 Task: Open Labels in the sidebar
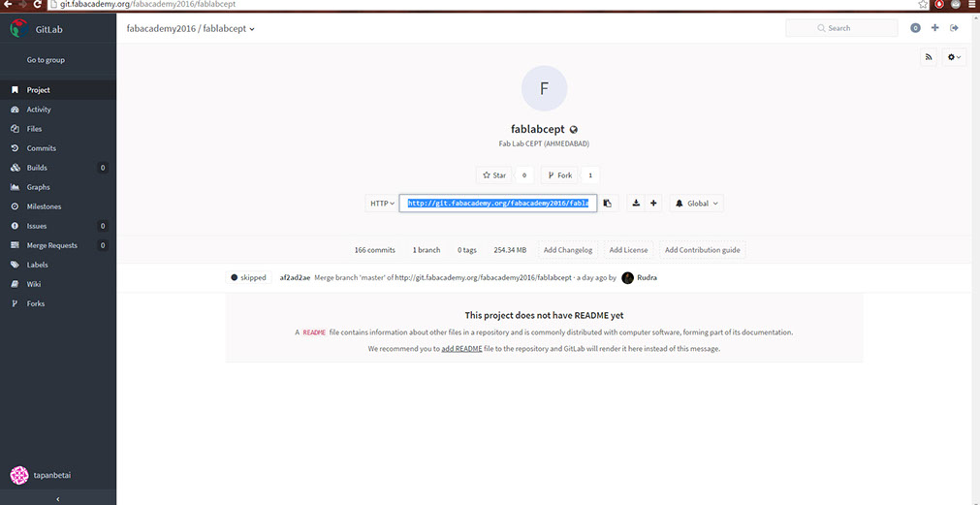point(58,265)
